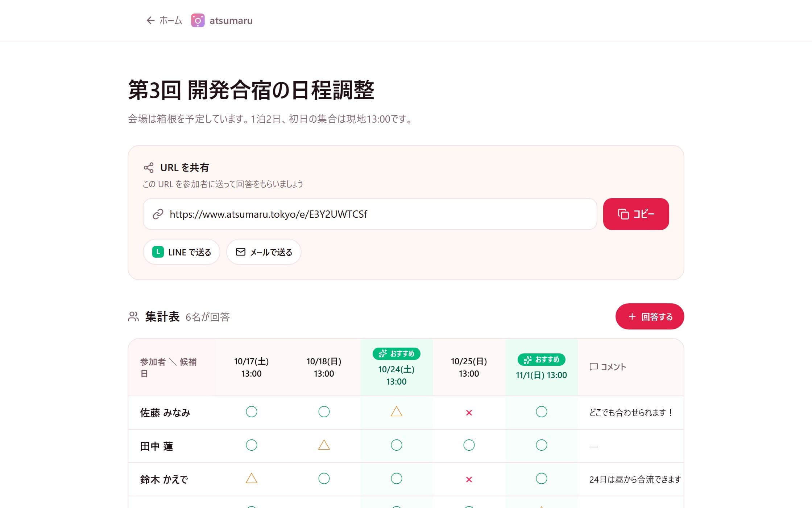The height and width of the screenshot is (508, 812).
Task: Click the comment bubble icon in header
Action: tap(594, 367)
